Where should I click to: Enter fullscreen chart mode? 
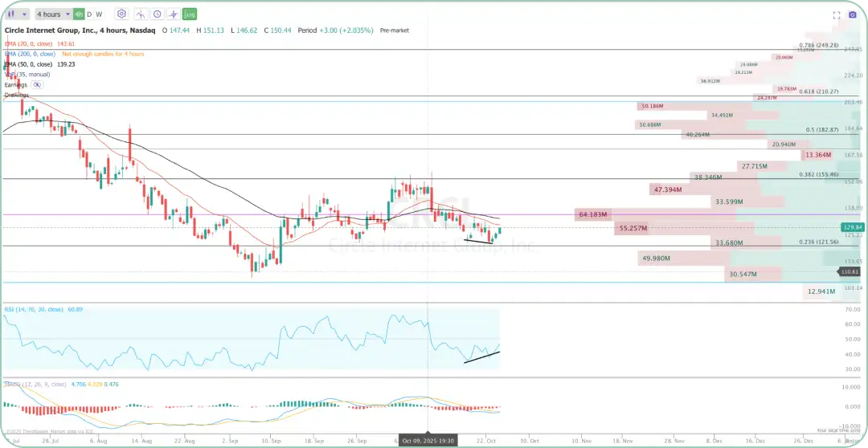(837, 15)
